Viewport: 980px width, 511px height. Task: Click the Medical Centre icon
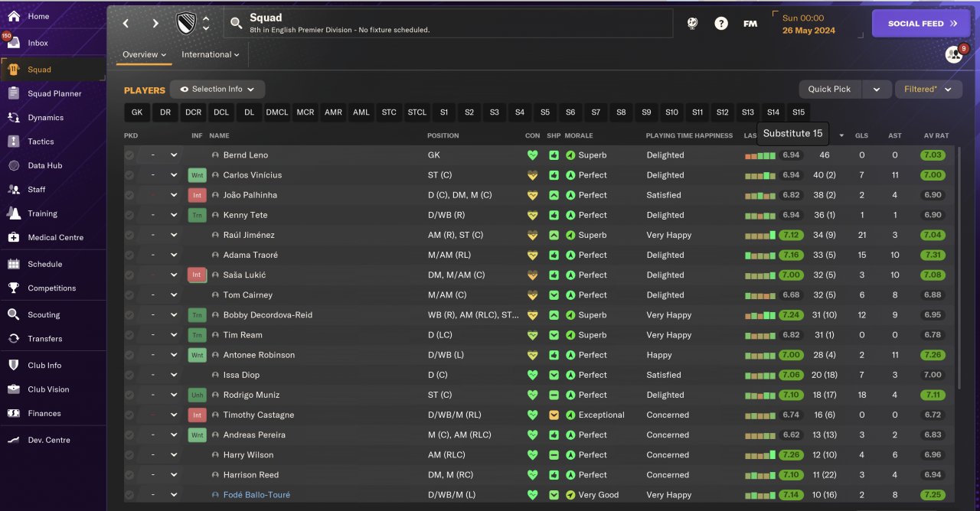pyautogui.click(x=14, y=237)
